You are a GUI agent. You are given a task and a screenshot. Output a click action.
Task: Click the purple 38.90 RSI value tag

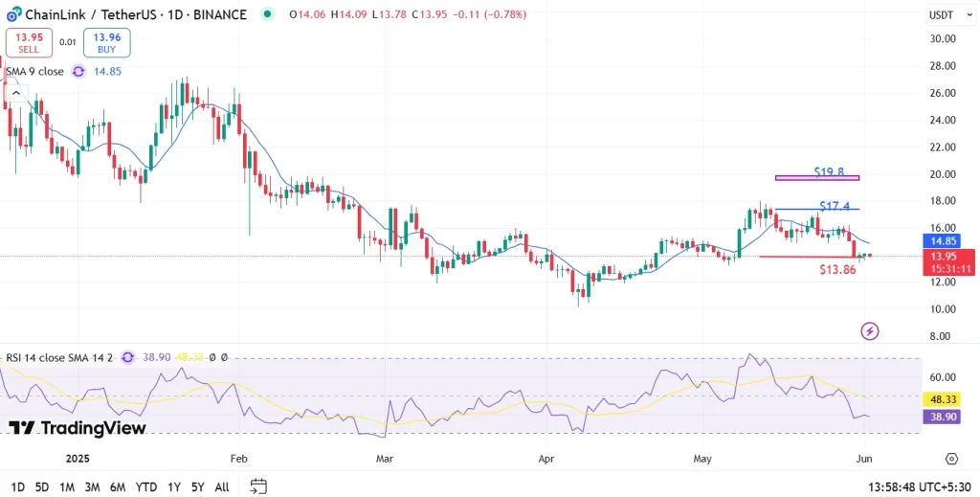[942, 417]
